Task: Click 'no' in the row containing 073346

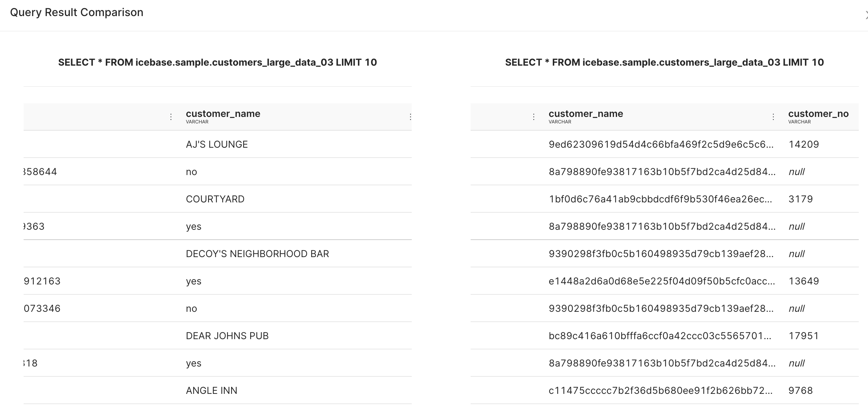Action: (191, 308)
